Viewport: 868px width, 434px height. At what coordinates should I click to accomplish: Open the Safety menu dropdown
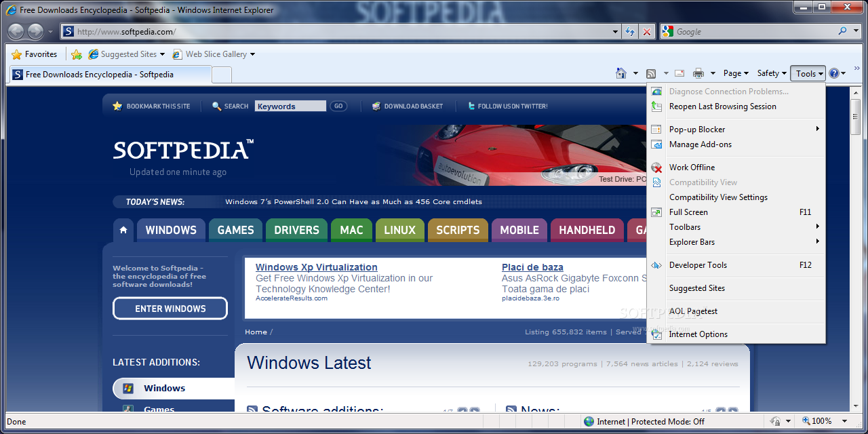771,73
